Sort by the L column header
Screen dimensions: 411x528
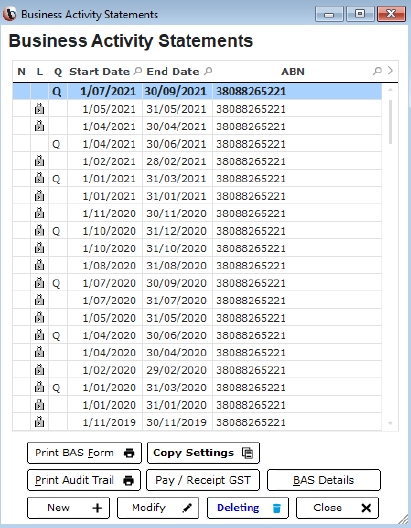pos(40,71)
